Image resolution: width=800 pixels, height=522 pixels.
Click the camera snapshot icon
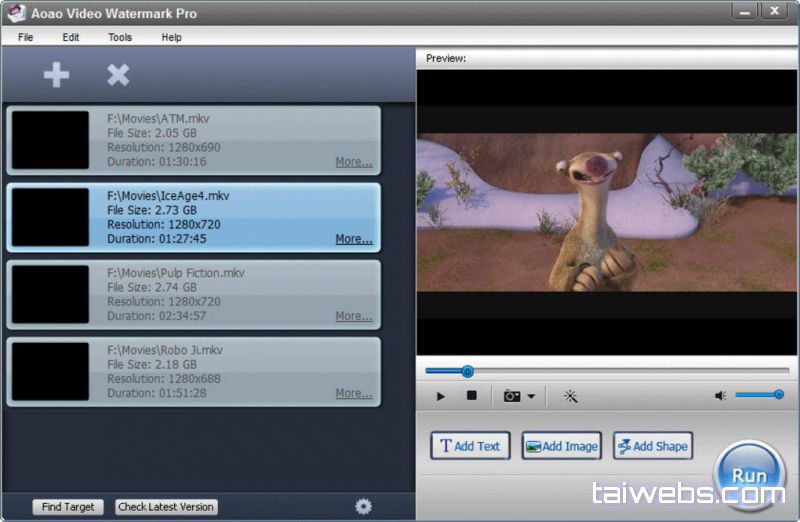(512, 396)
